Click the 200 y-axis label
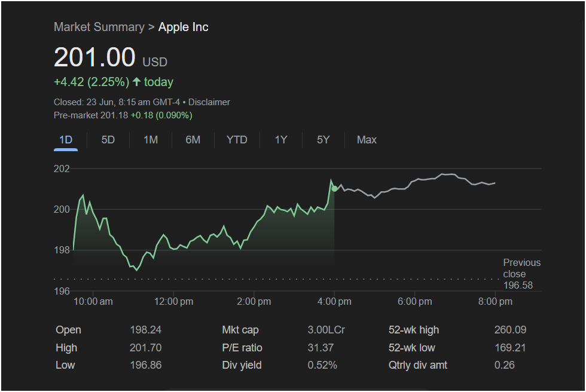 [62, 209]
